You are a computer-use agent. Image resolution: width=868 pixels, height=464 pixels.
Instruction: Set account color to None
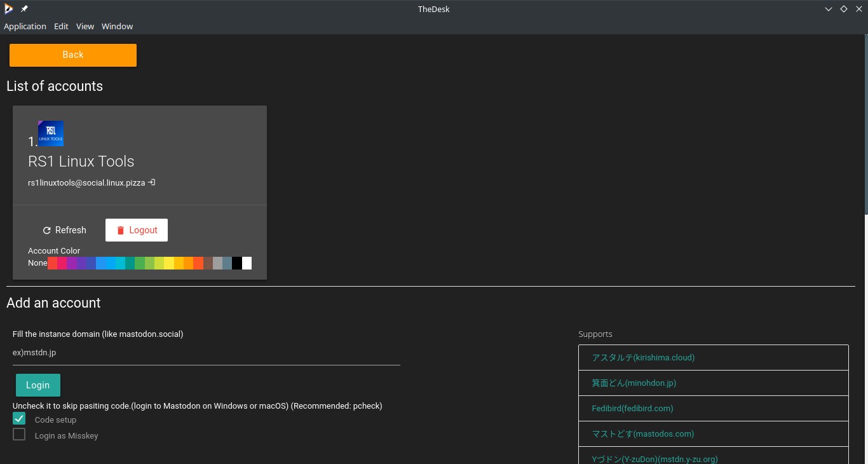(37, 263)
